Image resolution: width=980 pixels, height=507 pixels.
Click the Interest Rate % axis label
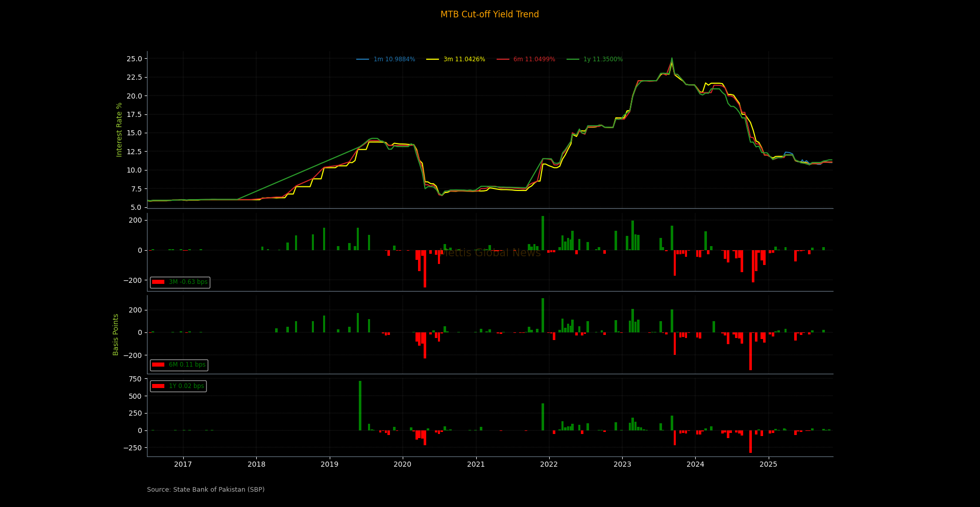tap(119, 130)
